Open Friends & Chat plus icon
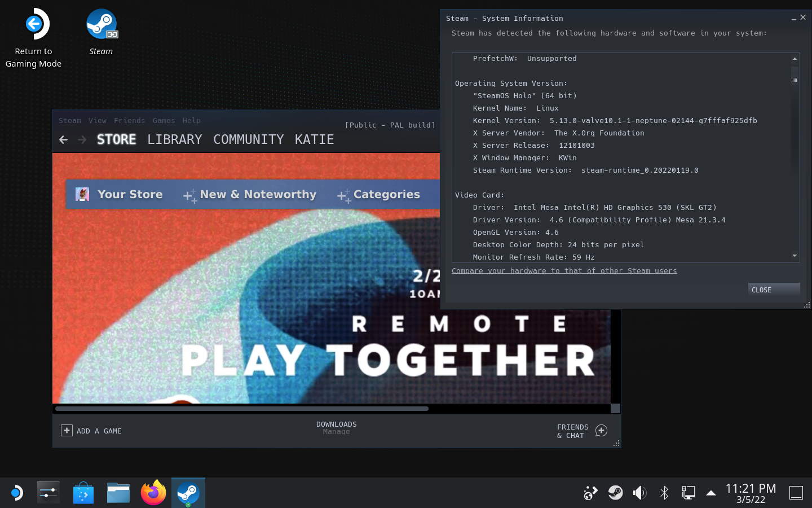Viewport: 812px width, 508px height. click(x=601, y=431)
